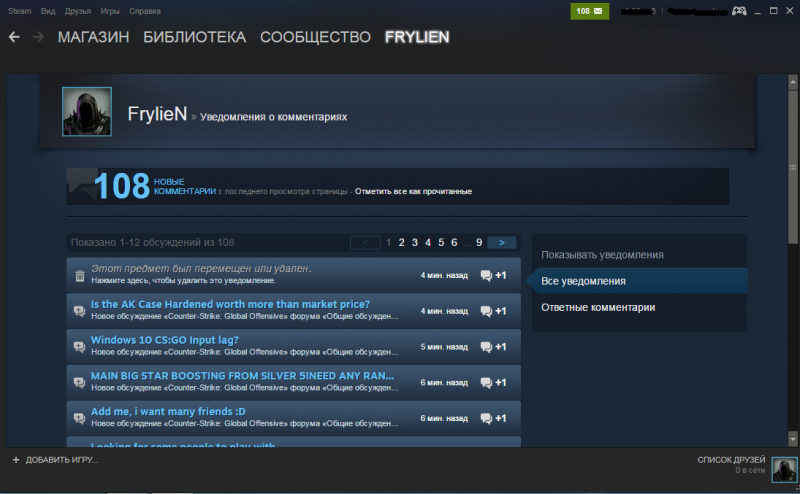Click the 108 new comments counter
This screenshot has width=800, height=494.
121,186
